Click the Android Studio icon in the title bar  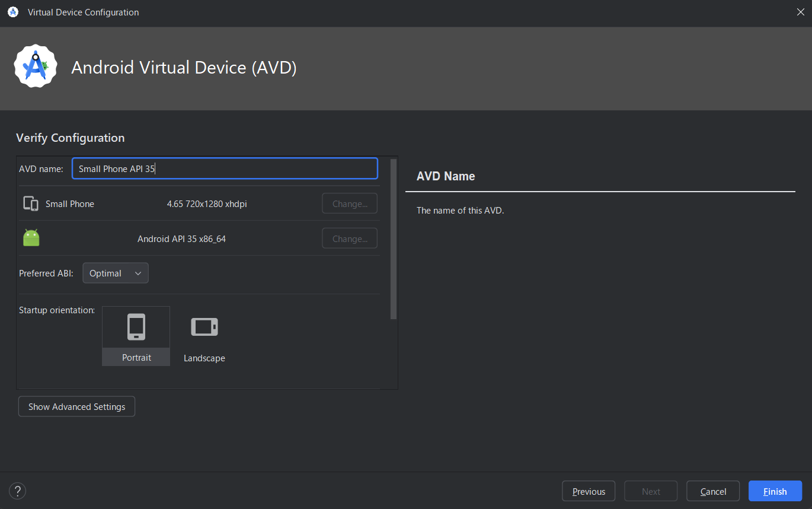(12, 12)
